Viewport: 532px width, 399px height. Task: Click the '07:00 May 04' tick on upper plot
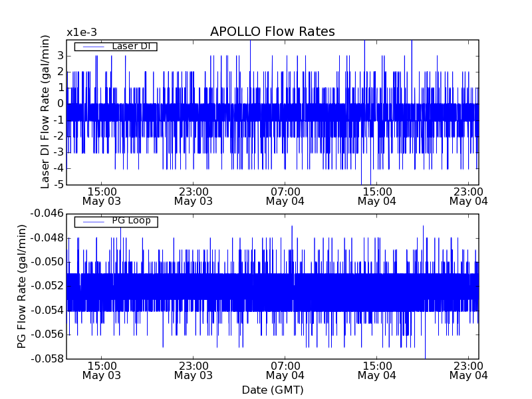(x=285, y=196)
